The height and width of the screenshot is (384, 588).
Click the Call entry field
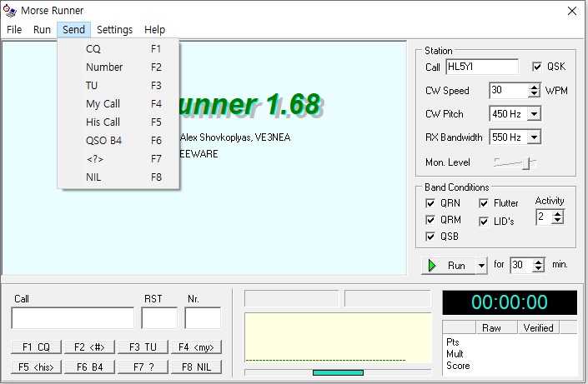click(x=73, y=318)
